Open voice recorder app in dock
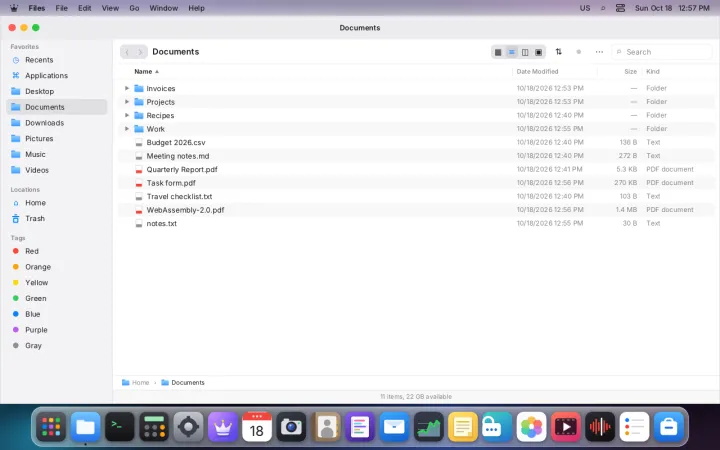 (600, 427)
